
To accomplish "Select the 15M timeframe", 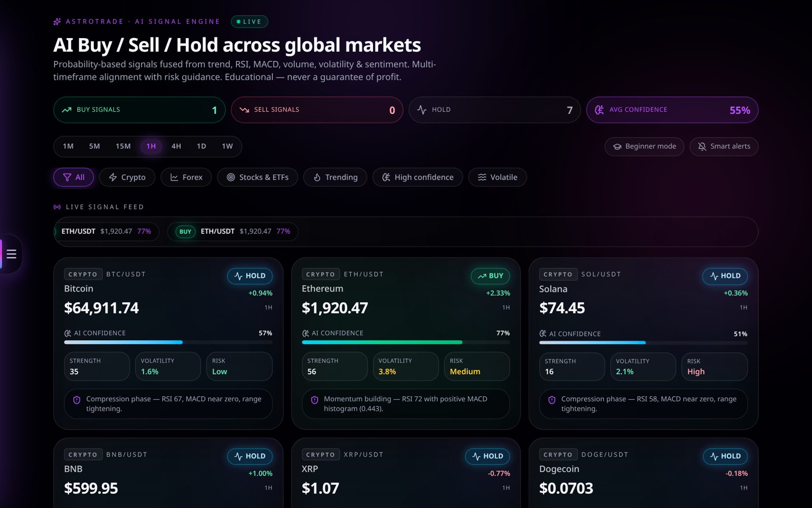I will [x=123, y=146].
